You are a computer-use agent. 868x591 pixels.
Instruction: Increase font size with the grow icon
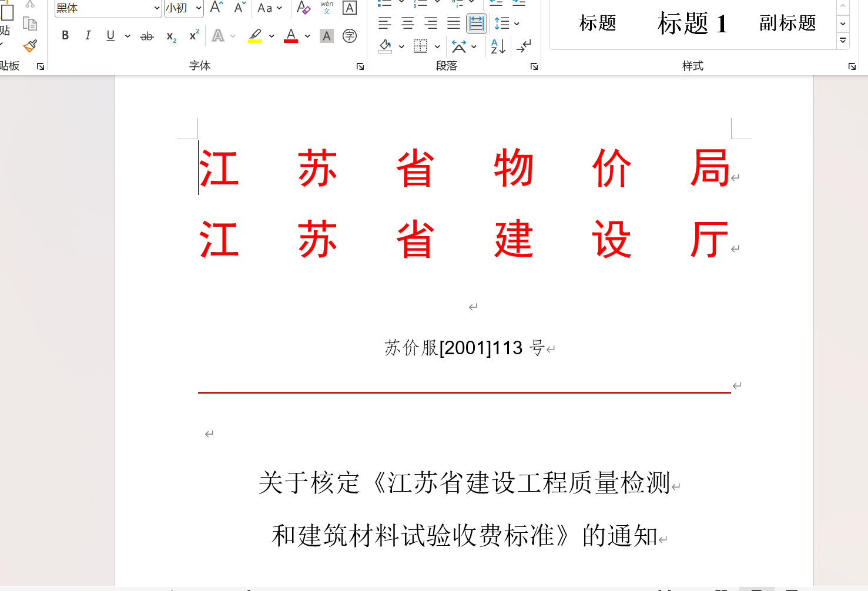tap(217, 8)
